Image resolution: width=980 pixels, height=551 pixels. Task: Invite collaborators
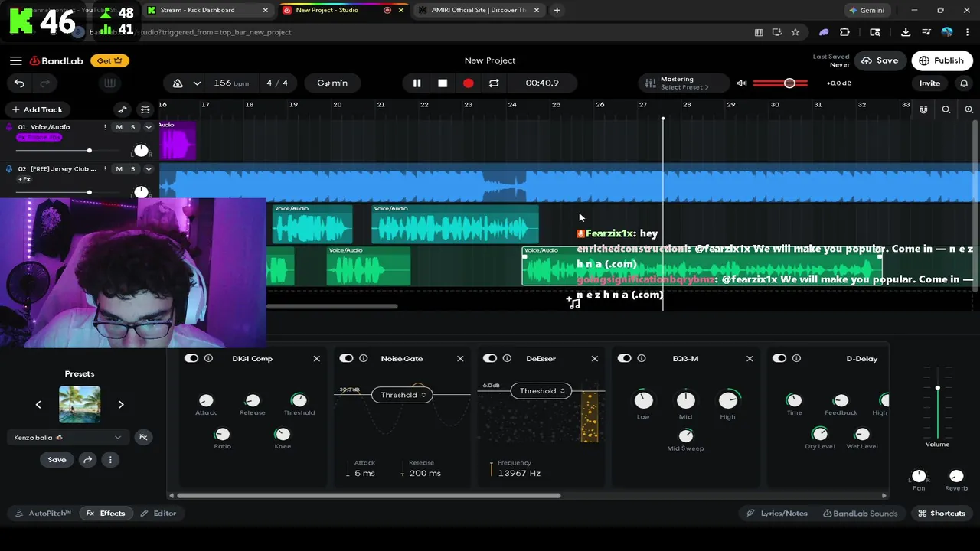click(x=929, y=83)
